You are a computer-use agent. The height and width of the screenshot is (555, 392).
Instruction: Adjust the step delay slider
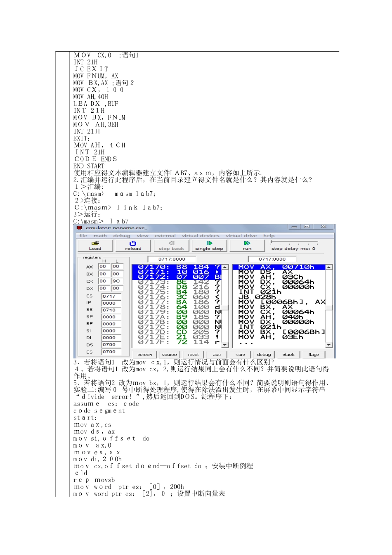click(294, 243)
